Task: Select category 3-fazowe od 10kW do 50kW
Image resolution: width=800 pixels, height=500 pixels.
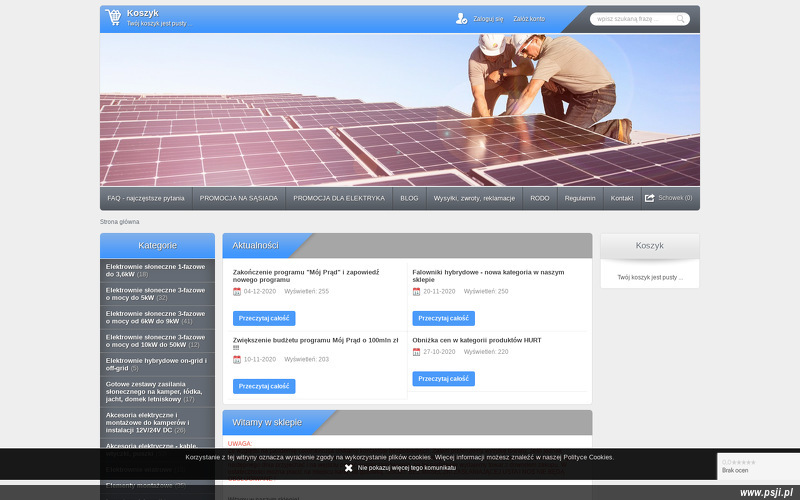Action: tap(157, 341)
